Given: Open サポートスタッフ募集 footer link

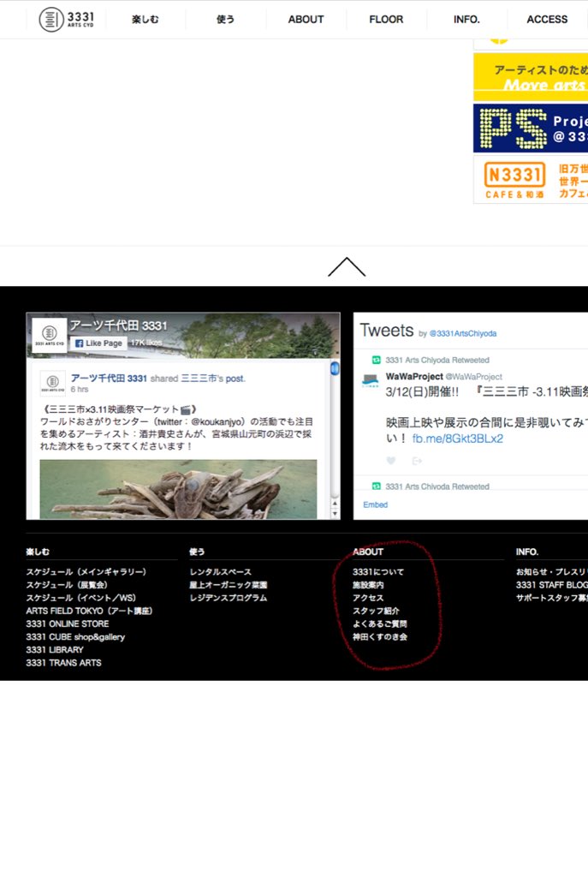Looking at the screenshot, I should coord(552,597).
